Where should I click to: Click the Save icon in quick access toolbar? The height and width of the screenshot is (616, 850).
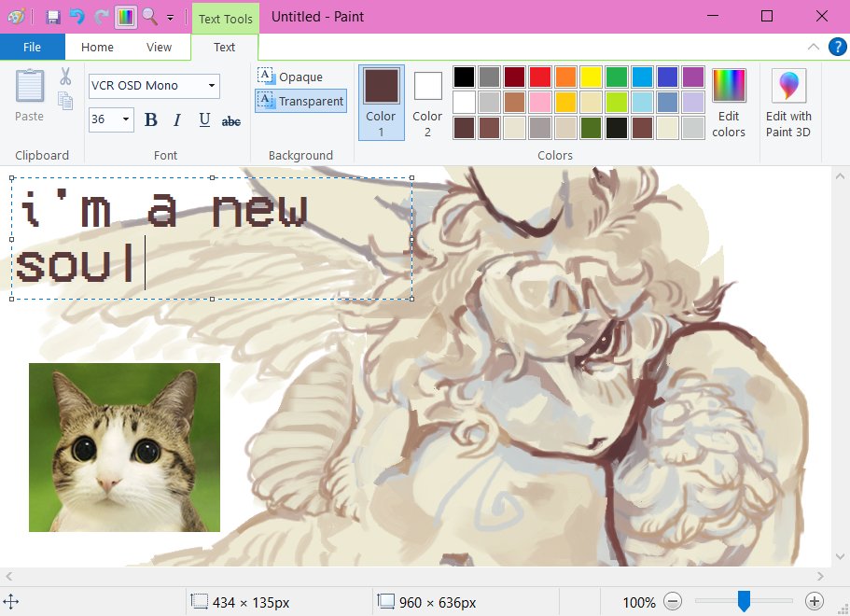(x=52, y=18)
